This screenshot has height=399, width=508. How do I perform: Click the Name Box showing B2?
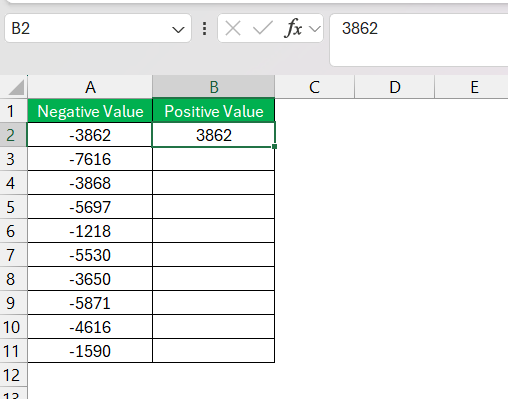click(x=98, y=28)
